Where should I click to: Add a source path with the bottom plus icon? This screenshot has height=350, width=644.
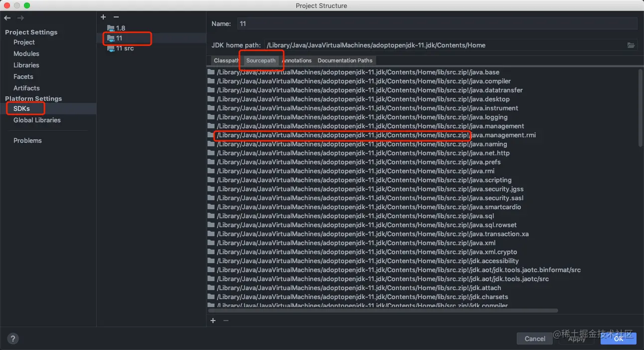213,321
